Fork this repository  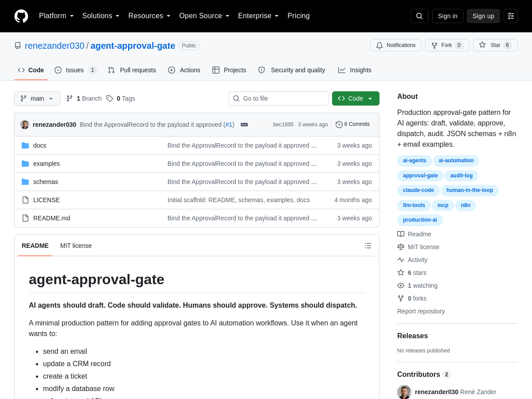[x=447, y=45]
